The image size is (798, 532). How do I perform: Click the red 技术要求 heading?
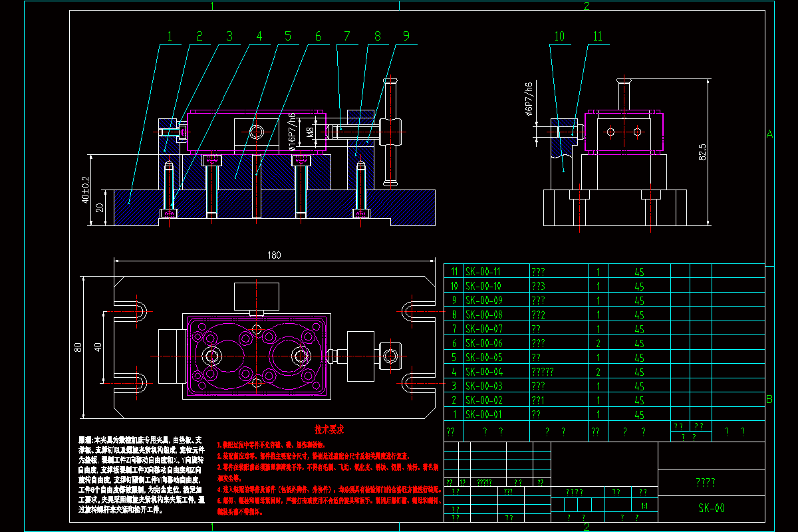(x=330, y=430)
